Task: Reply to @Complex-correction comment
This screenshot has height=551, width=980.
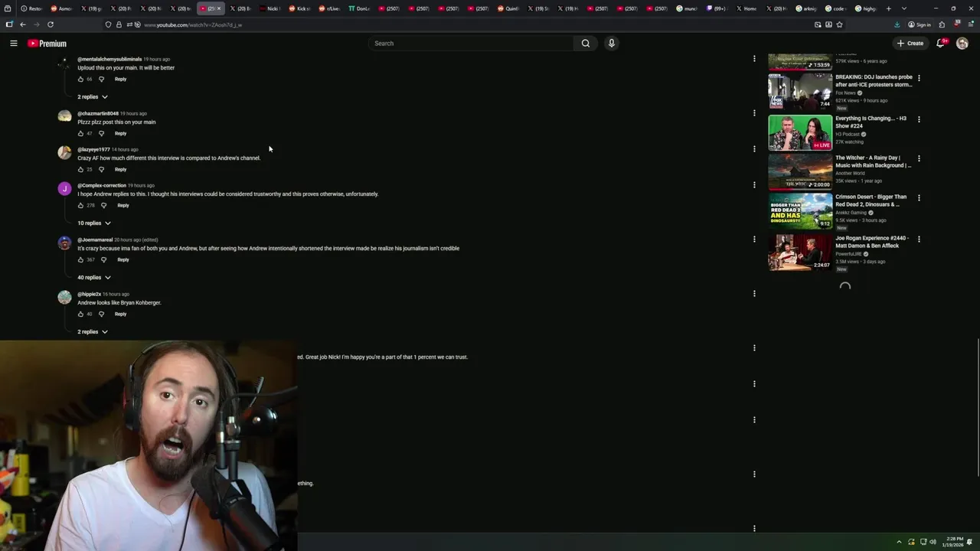Action: click(122, 205)
